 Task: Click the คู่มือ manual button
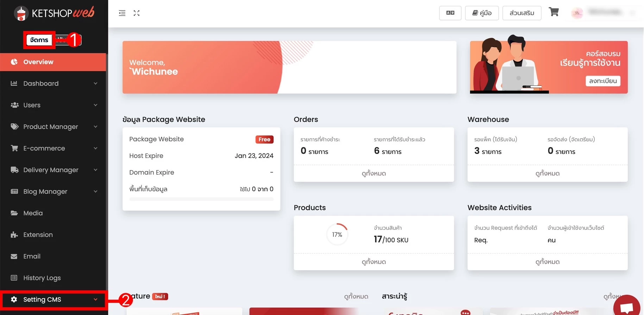click(482, 13)
